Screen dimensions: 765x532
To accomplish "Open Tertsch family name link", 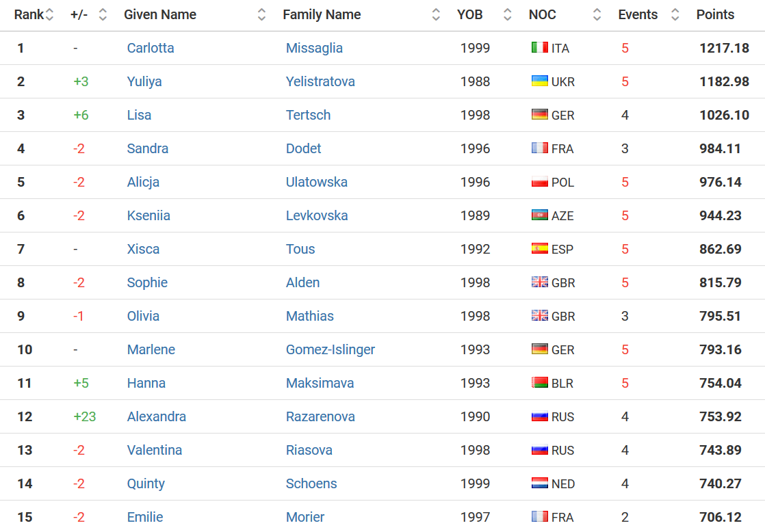I will pos(308,115).
